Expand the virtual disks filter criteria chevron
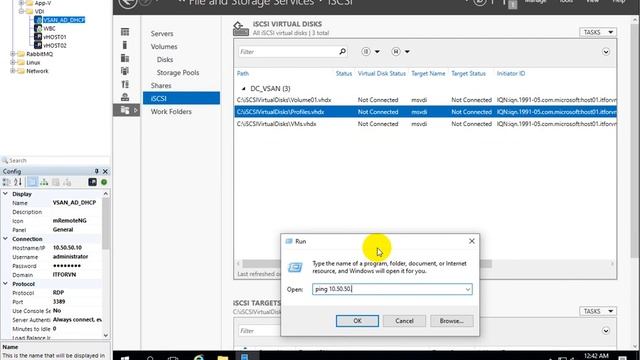640x360 pixels. [606, 52]
